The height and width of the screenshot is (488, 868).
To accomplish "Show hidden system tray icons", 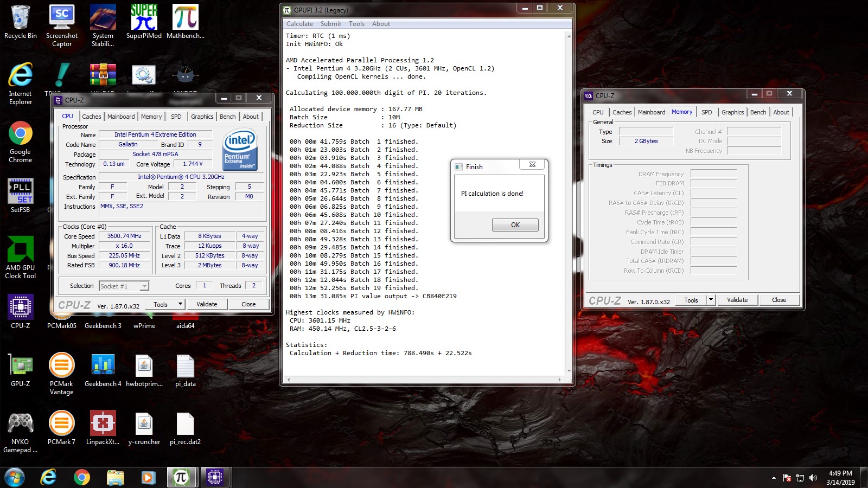I will [774, 478].
